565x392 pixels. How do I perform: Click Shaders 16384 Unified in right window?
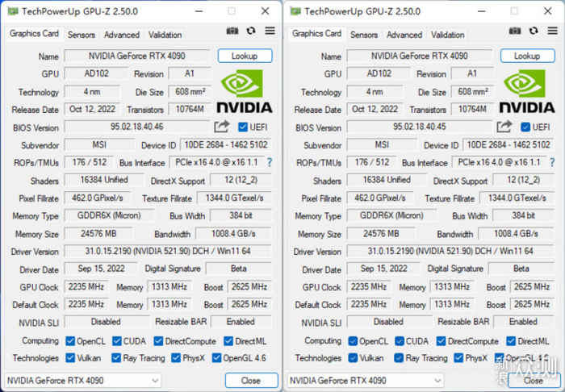click(x=387, y=180)
